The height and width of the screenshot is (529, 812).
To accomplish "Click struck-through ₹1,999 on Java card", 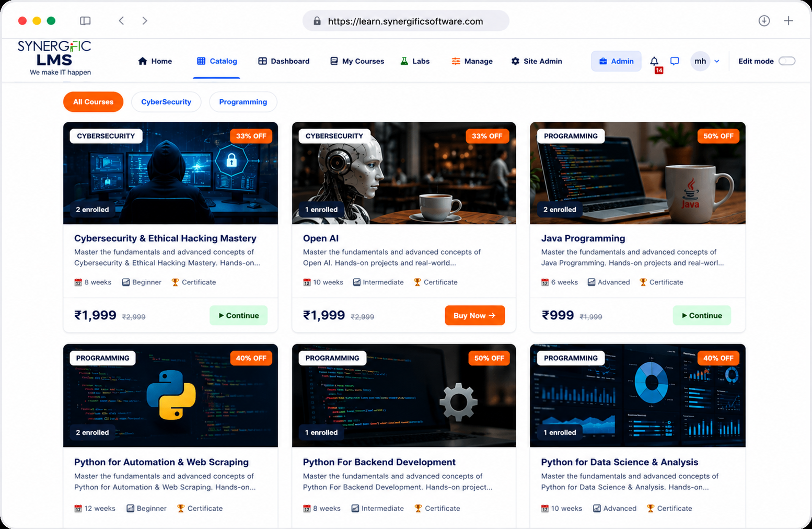I will 591,317.
